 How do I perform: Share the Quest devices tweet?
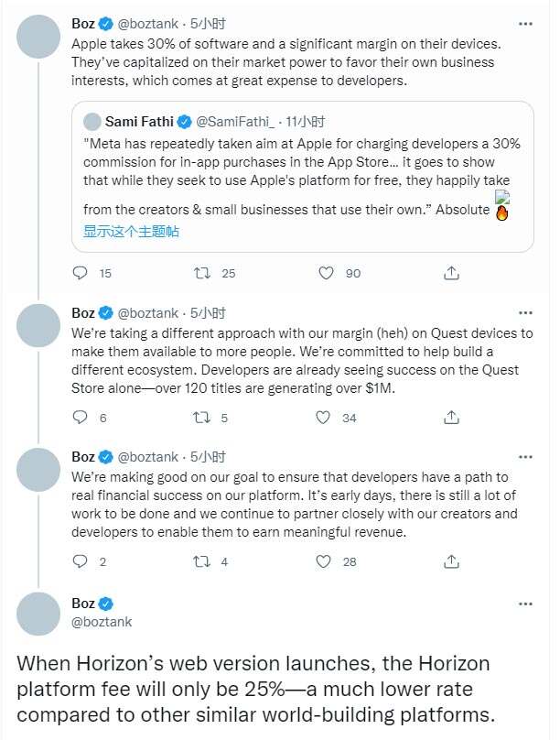pyautogui.click(x=451, y=418)
